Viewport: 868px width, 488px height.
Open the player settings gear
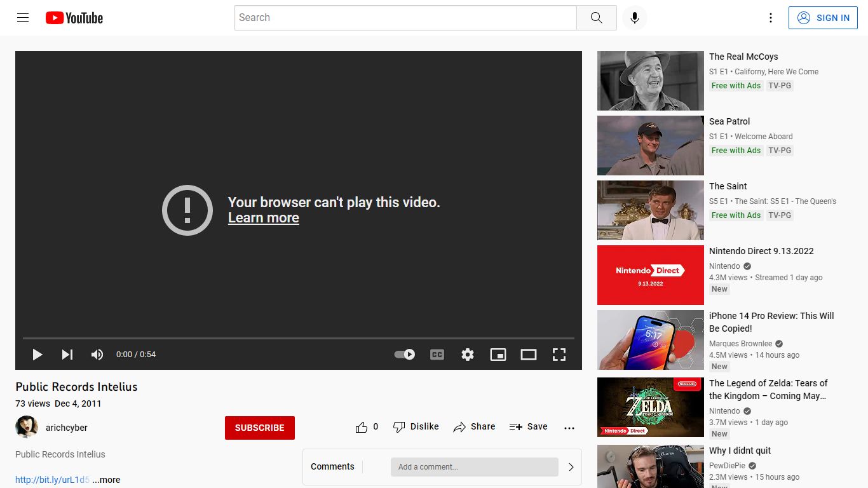[468, 355]
